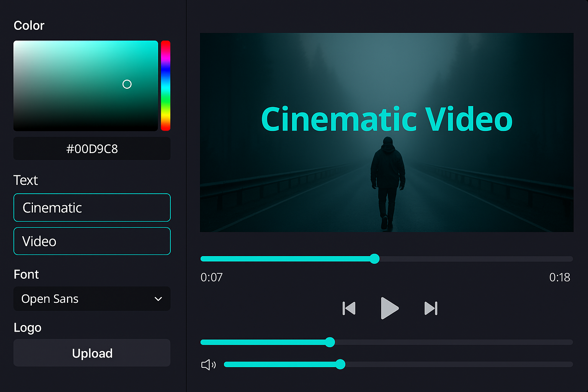The image size is (588, 392).
Task: Mute audio via the speaker icon
Action: coord(208,365)
